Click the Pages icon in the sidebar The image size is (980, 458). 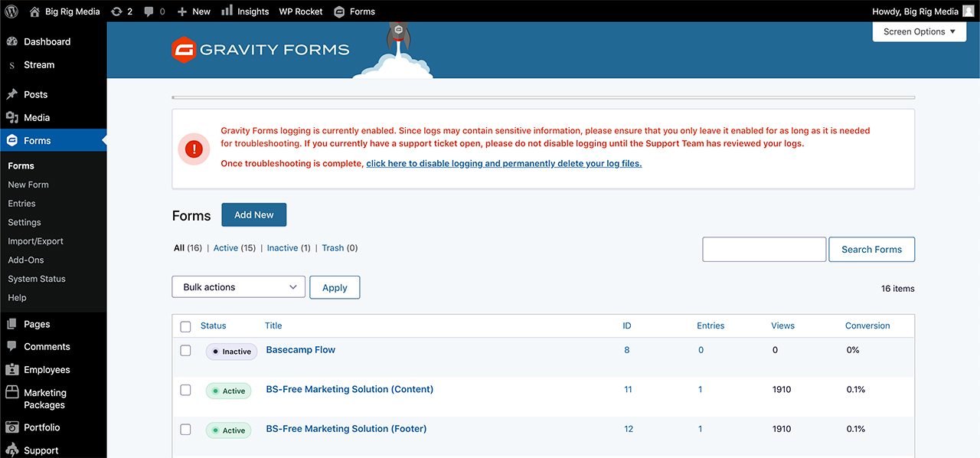pyautogui.click(x=11, y=325)
